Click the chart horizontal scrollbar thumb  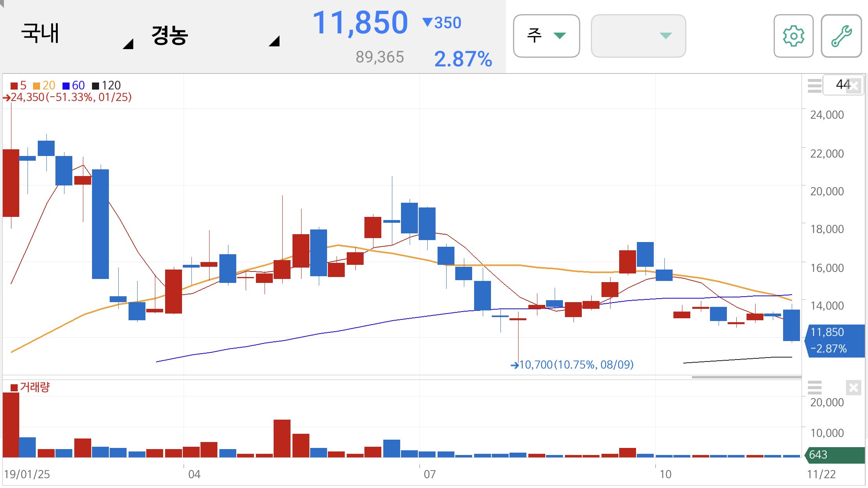pos(746,377)
